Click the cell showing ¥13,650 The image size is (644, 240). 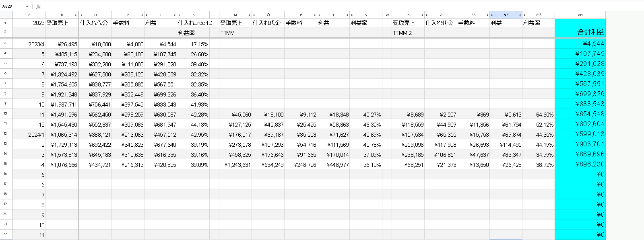pyautogui.click(x=473, y=164)
